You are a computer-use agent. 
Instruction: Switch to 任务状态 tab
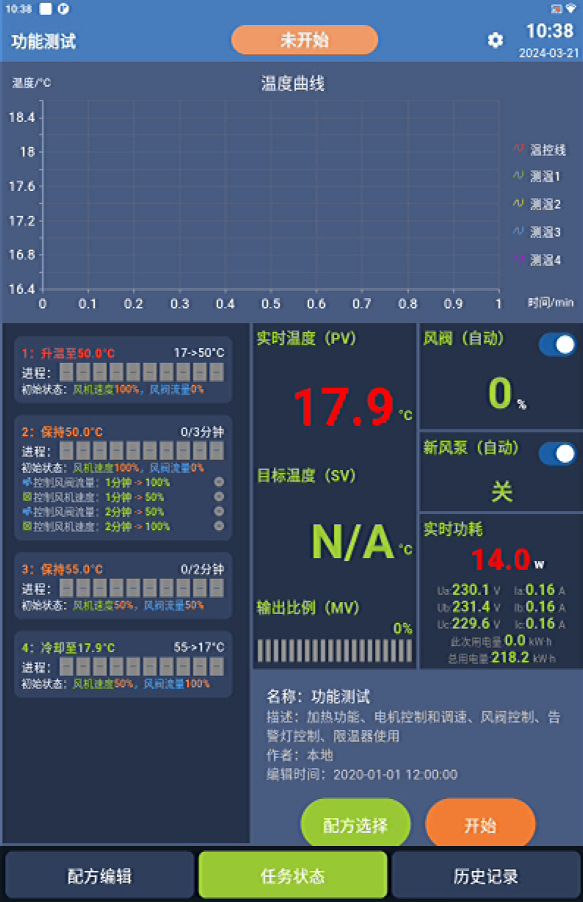pos(292,876)
